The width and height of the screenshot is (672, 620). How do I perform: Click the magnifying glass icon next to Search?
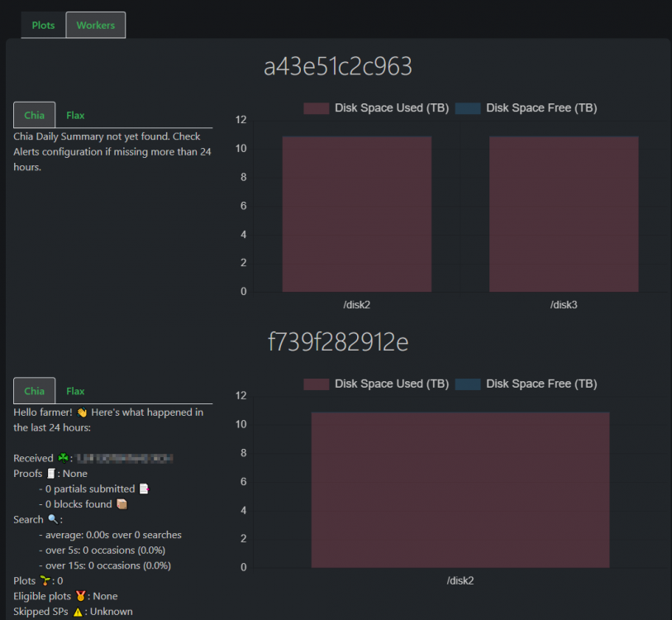[x=53, y=519]
